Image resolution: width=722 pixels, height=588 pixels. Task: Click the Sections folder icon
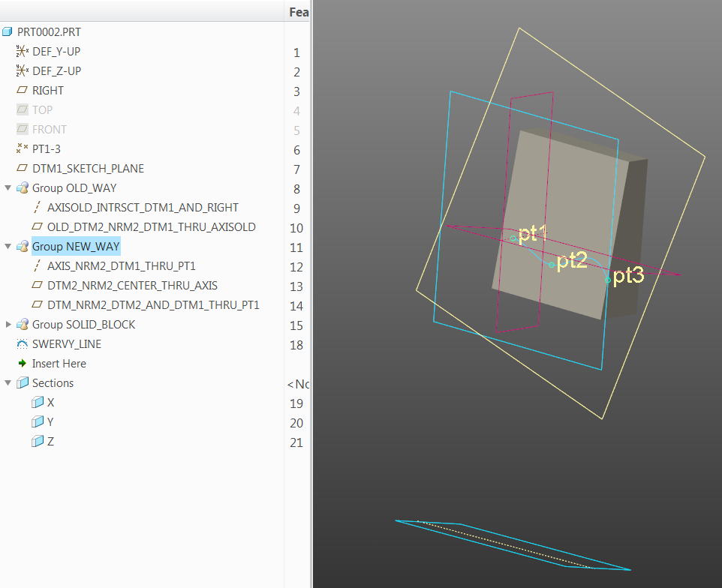click(x=22, y=382)
